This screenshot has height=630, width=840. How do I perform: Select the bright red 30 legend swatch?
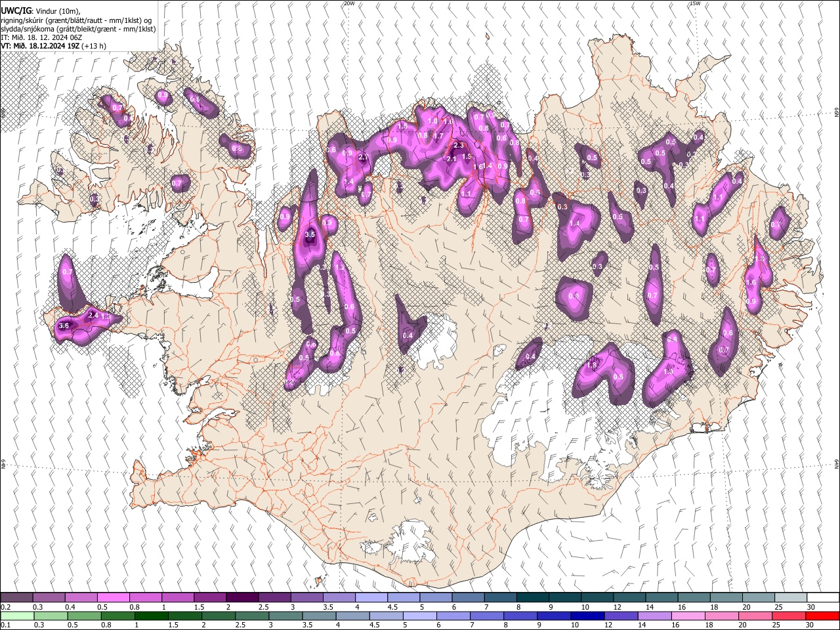(x=822, y=616)
